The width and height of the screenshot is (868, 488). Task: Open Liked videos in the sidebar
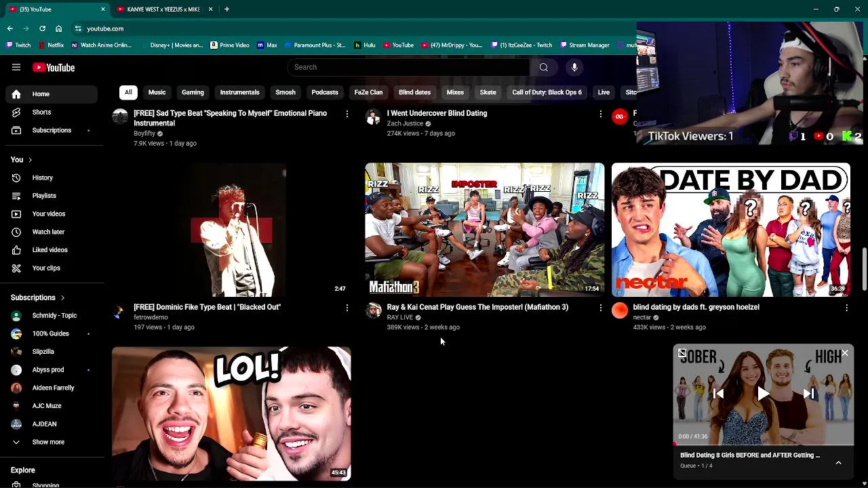click(x=52, y=250)
